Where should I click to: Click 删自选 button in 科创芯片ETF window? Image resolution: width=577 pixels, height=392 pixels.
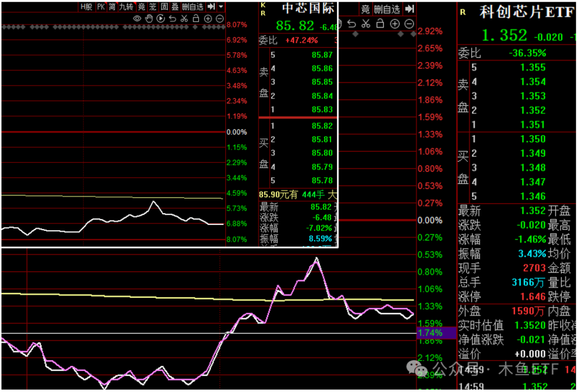(x=387, y=9)
